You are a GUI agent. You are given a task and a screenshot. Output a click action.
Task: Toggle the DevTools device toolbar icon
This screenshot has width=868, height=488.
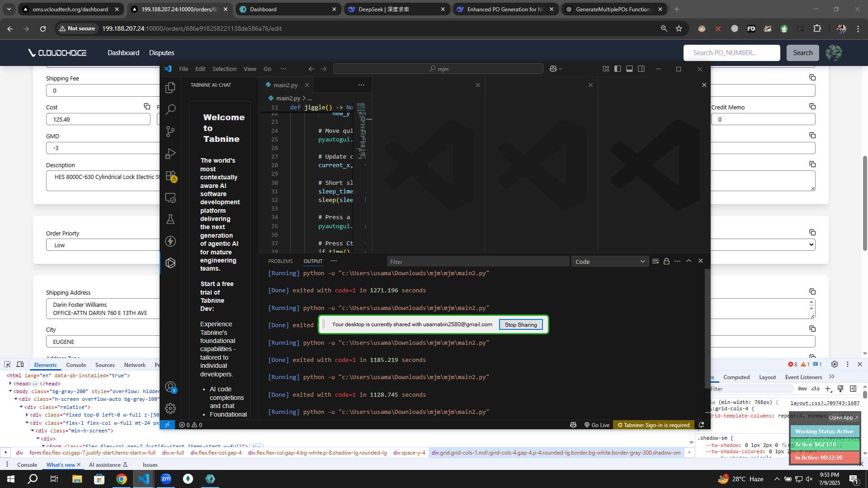[x=20, y=364]
